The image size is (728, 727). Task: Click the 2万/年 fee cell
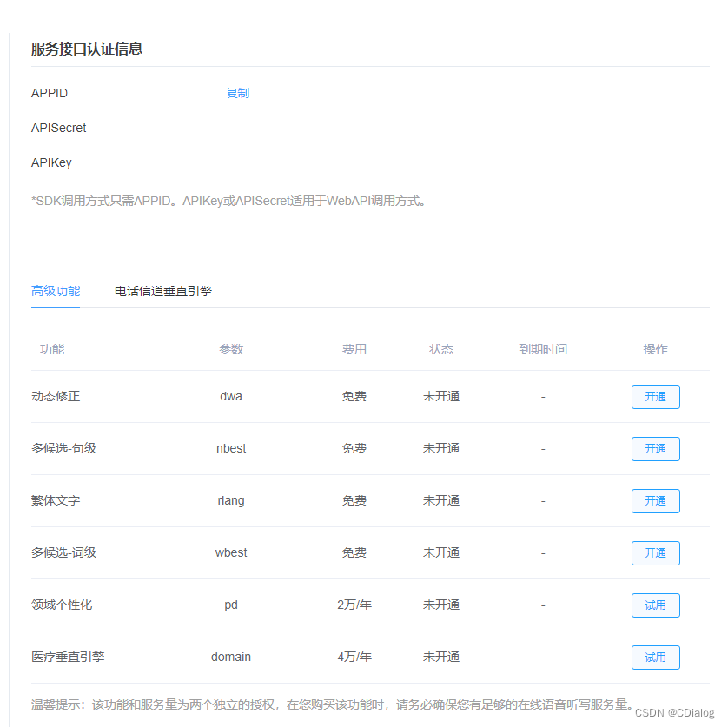point(354,605)
